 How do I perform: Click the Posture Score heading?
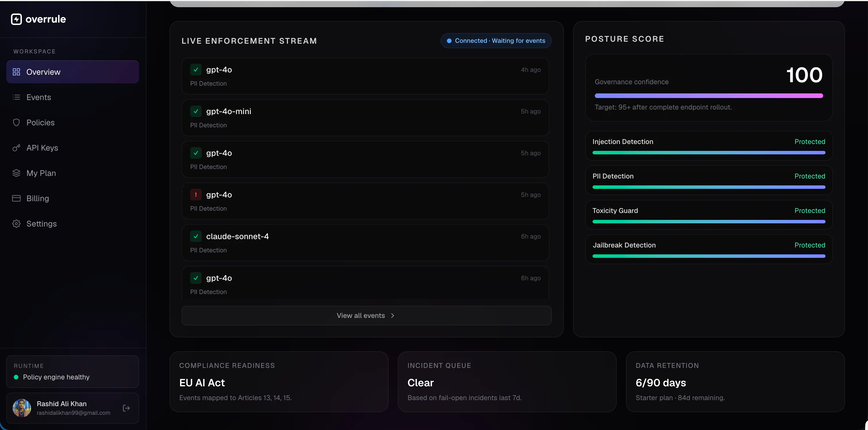click(624, 39)
